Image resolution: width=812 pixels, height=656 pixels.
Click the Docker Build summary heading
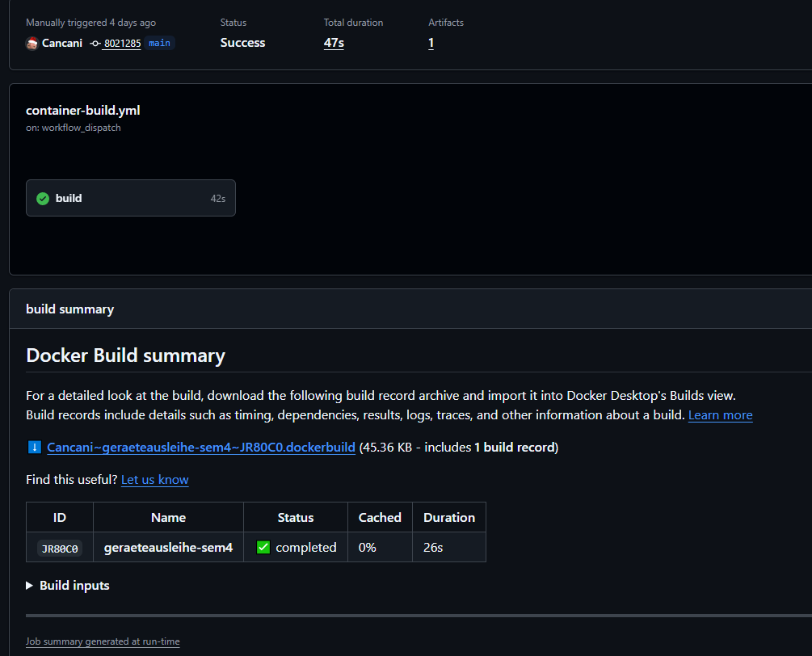[x=125, y=355]
